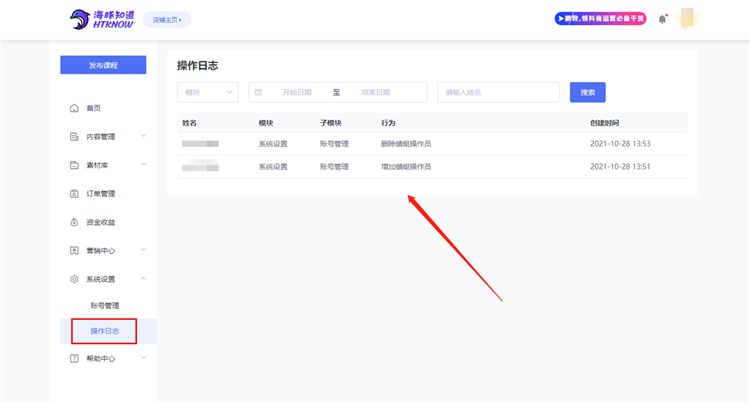Click the 订单管理 sidebar icon
The image size is (750, 403).
(x=74, y=193)
